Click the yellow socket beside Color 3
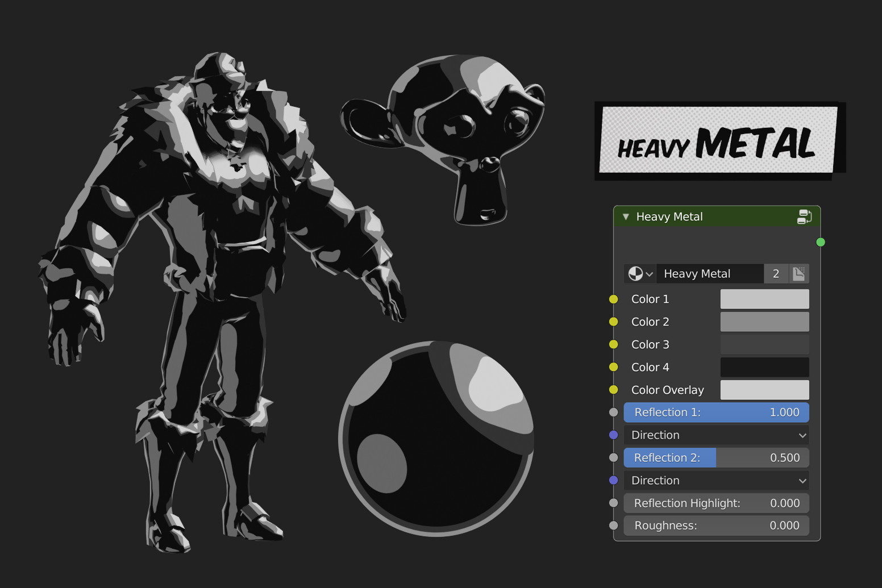Screen dimensions: 882x588 click(614, 344)
